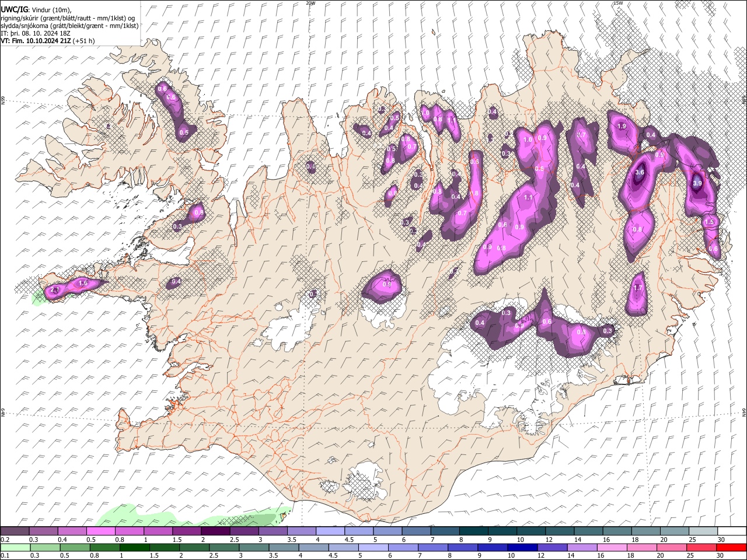Screen dimensions: 747x560
Task: Click the 'VT: Fim. 10.10.2024 21Z (+51 h)' line
Action: pyautogui.click(x=48, y=41)
